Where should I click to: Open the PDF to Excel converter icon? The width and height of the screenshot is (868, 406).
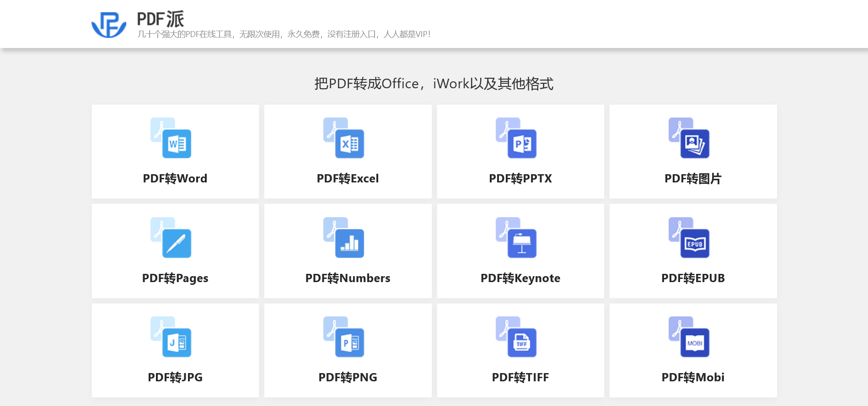(x=343, y=138)
